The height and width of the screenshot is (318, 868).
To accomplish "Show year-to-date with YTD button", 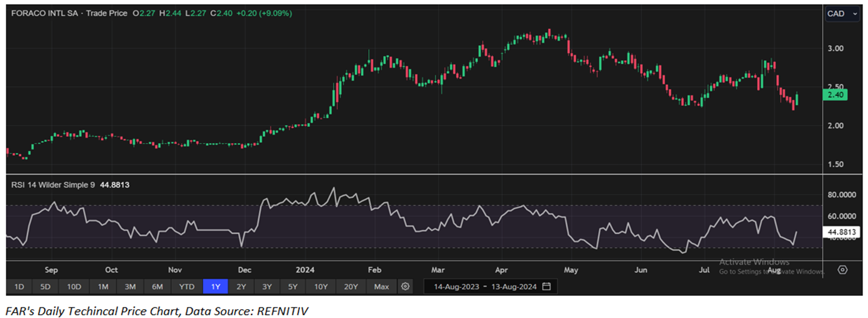I will click(186, 286).
